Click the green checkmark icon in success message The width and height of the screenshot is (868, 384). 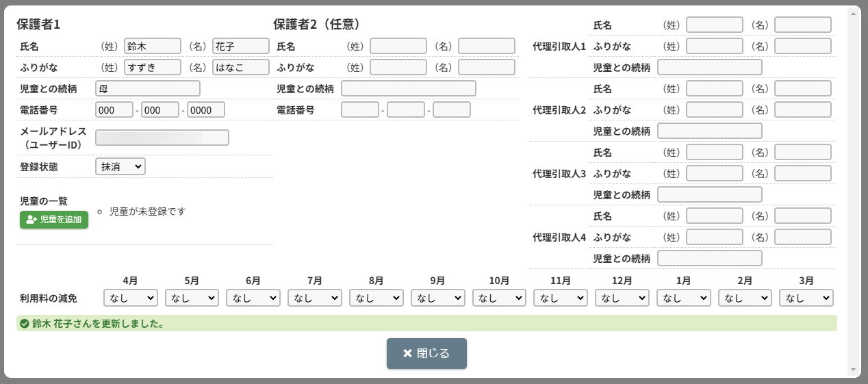point(25,324)
